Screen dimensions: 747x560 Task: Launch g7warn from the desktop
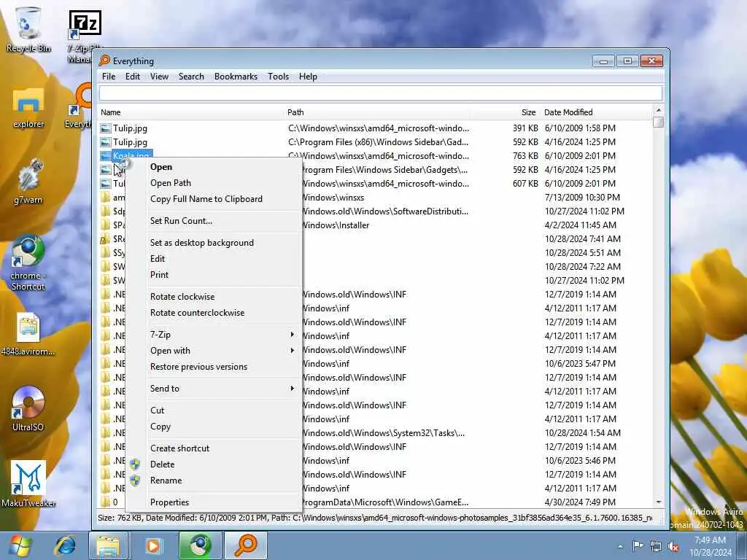(x=28, y=181)
